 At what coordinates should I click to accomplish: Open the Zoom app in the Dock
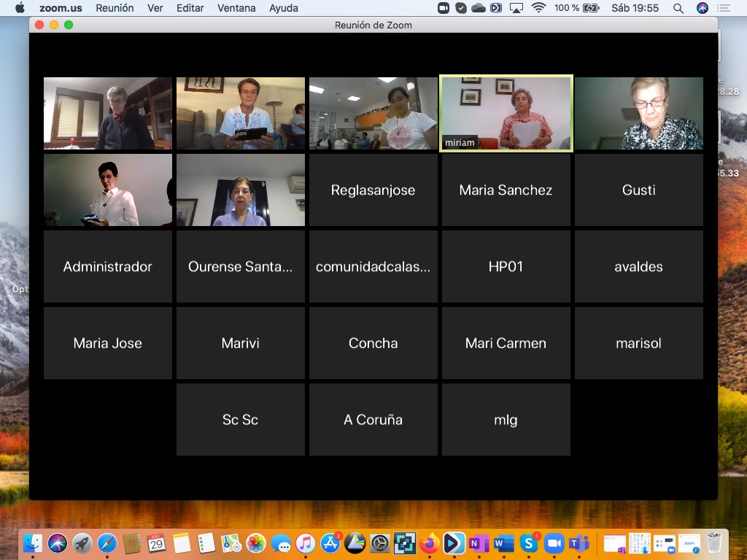coord(554,543)
